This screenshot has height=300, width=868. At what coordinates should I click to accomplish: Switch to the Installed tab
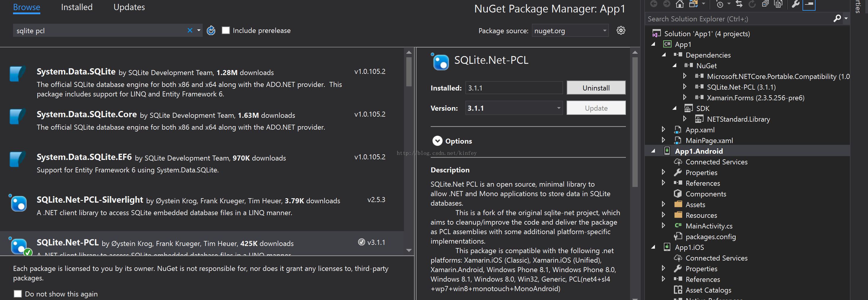point(77,7)
